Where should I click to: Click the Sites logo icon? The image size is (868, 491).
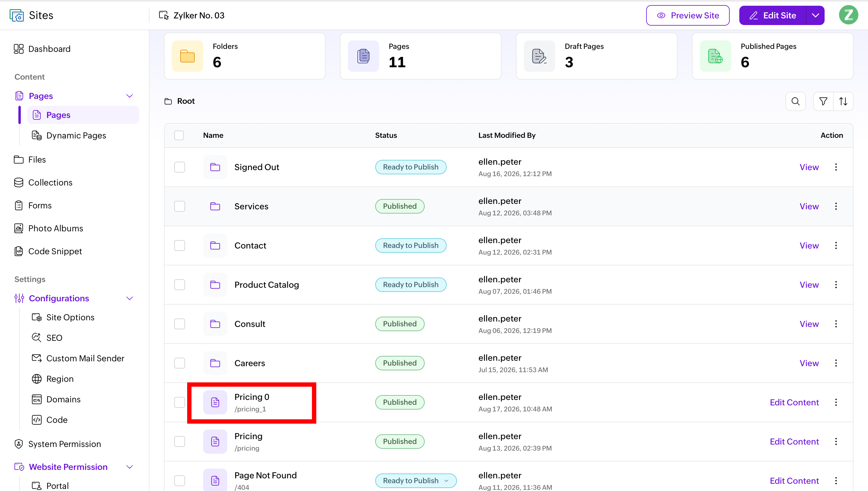[x=17, y=15]
